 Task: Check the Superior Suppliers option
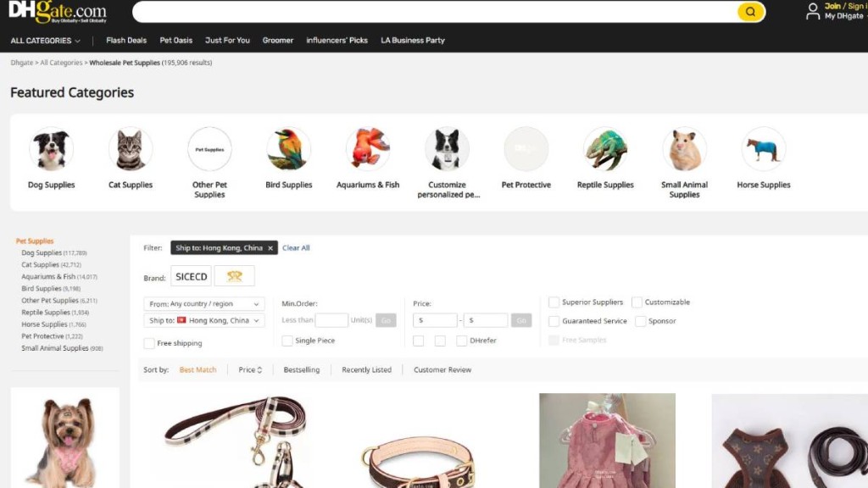554,302
